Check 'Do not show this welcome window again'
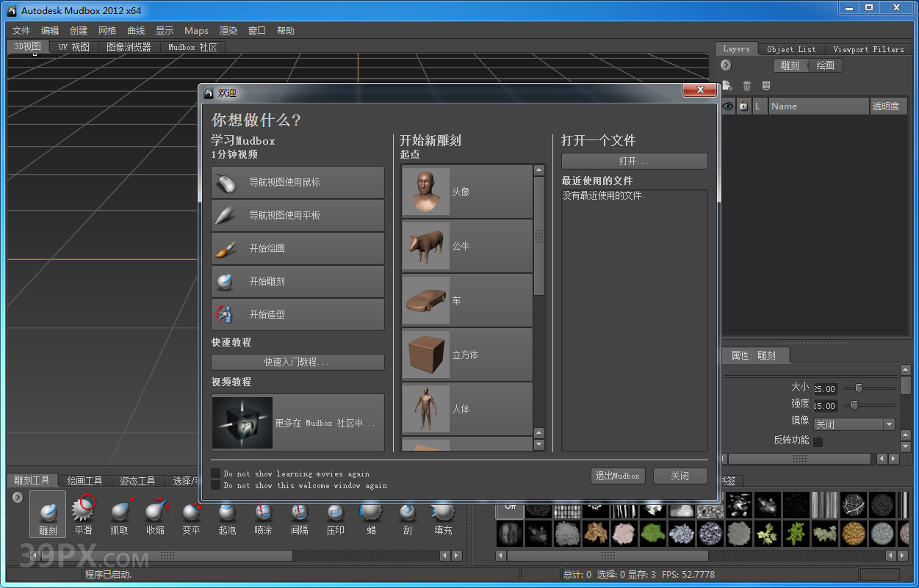 click(x=215, y=485)
